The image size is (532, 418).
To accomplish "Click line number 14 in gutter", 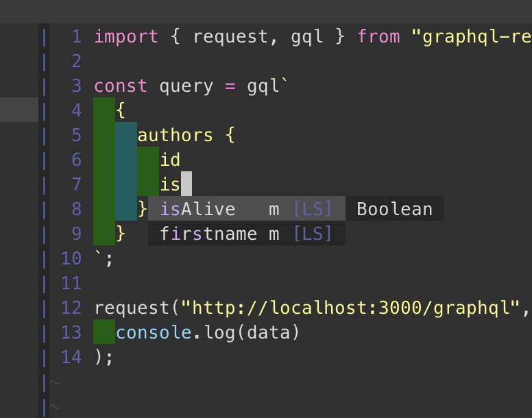I will pos(71,357).
